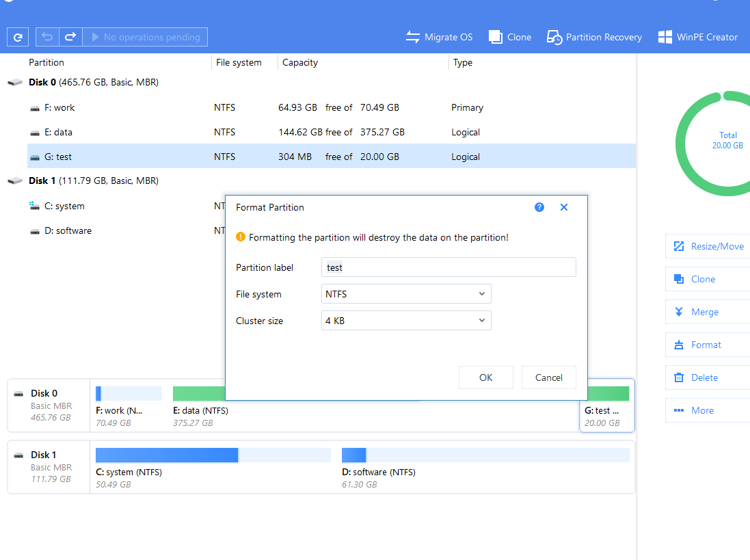
Task: Click Delete in right panel
Action: [x=708, y=378]
